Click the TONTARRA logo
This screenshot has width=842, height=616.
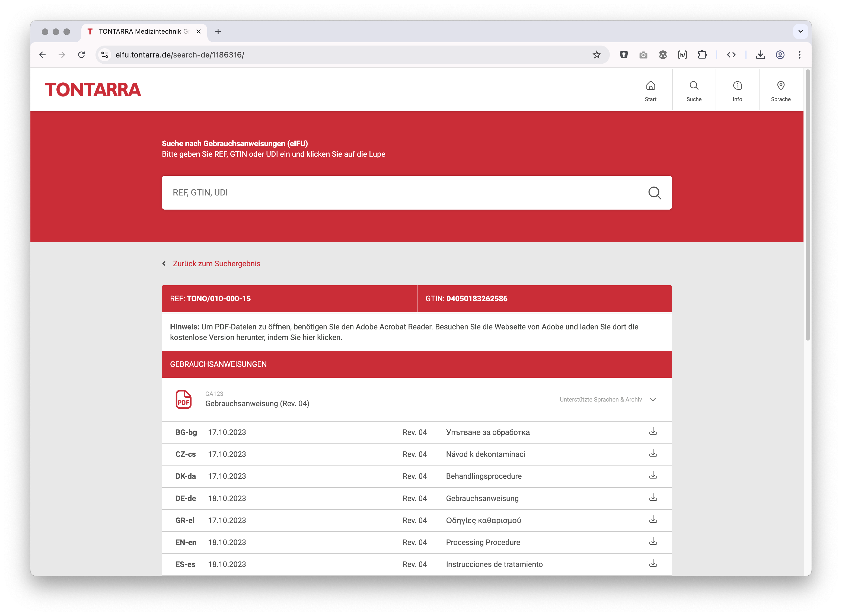pos(93,90)
